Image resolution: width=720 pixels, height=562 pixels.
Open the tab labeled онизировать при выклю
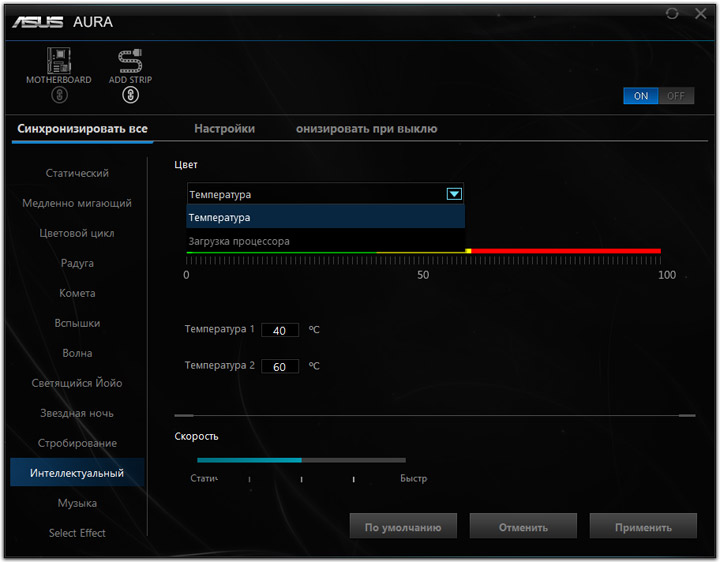(366, 129)
